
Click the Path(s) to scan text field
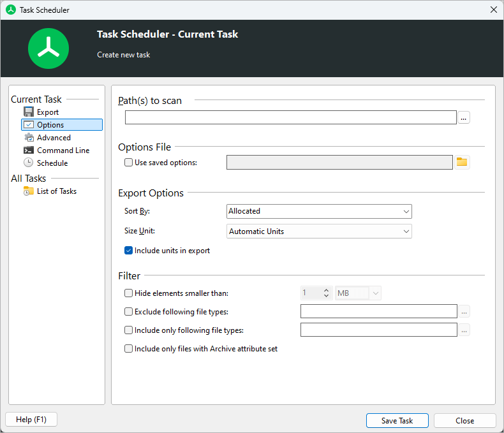[x=290, y=117]
